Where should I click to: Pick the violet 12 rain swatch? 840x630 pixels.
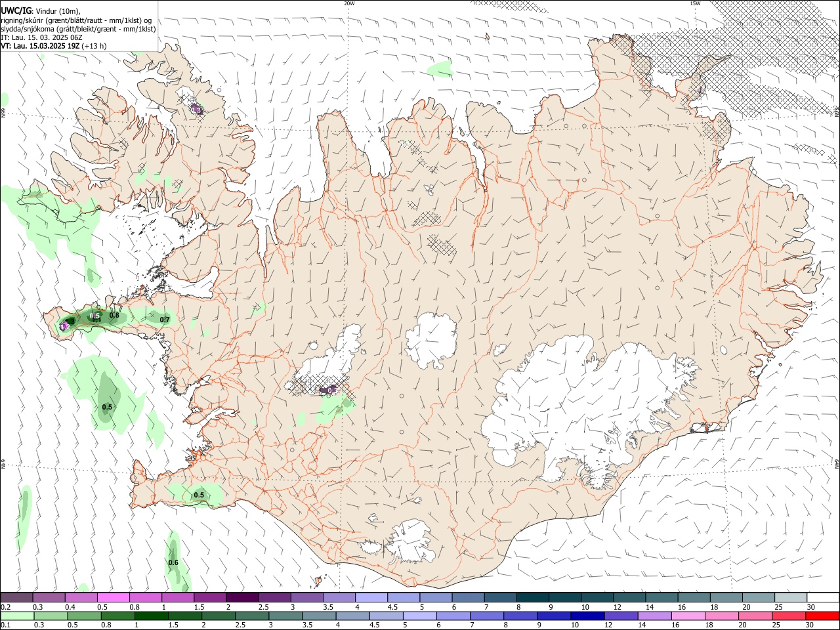(621, 616)
